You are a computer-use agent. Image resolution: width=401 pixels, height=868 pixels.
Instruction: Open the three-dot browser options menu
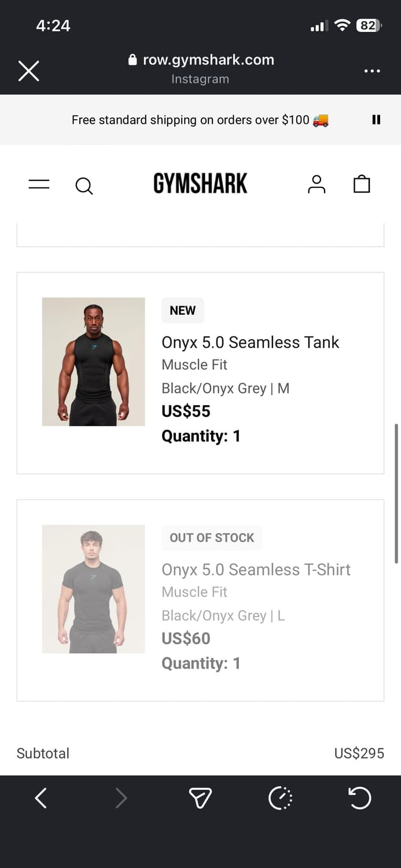(x=372, y=71)
